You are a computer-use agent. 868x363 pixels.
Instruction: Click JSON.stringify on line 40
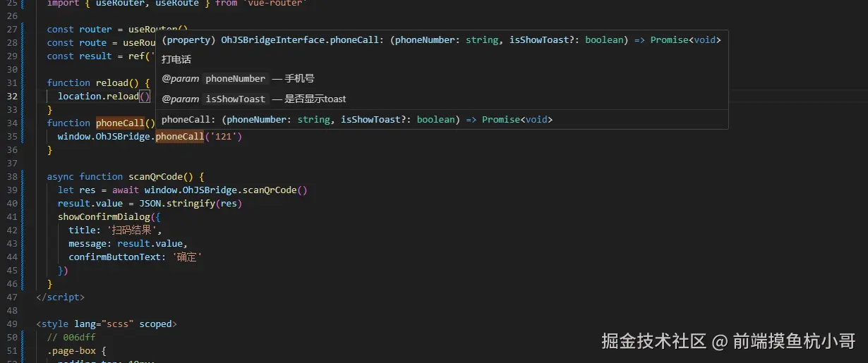177,203
